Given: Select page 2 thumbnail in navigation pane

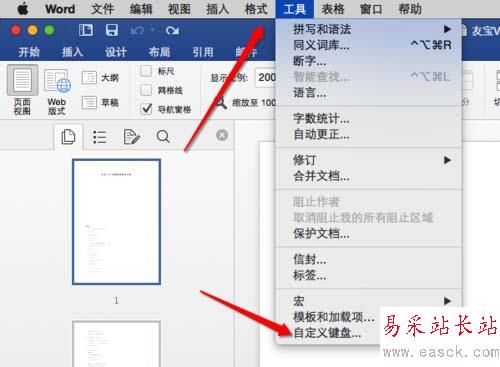Looking at the screenshot, I should (x=116, y=344).
